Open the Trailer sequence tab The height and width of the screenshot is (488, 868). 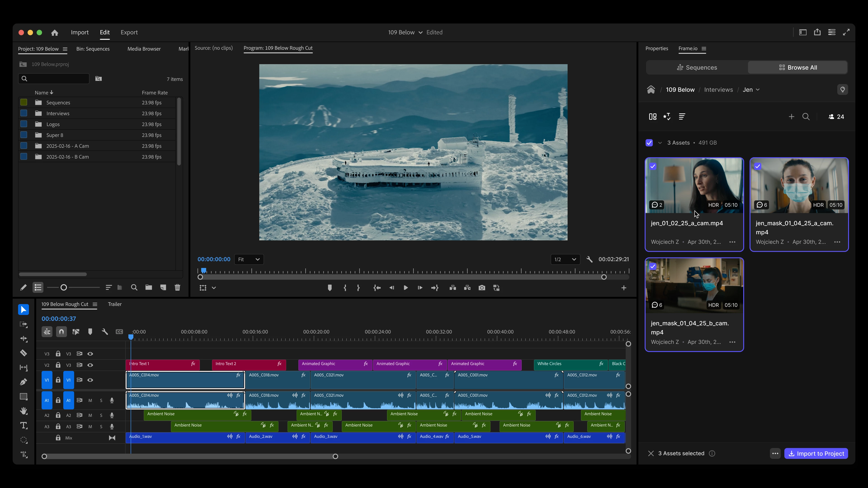tap(115, 304)
